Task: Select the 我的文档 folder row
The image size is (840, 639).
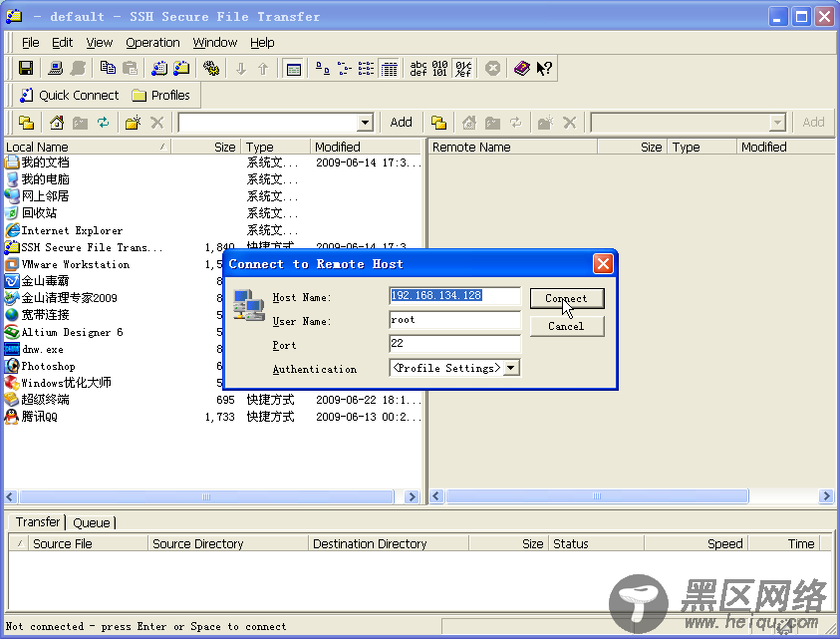Action: point(213,161)
